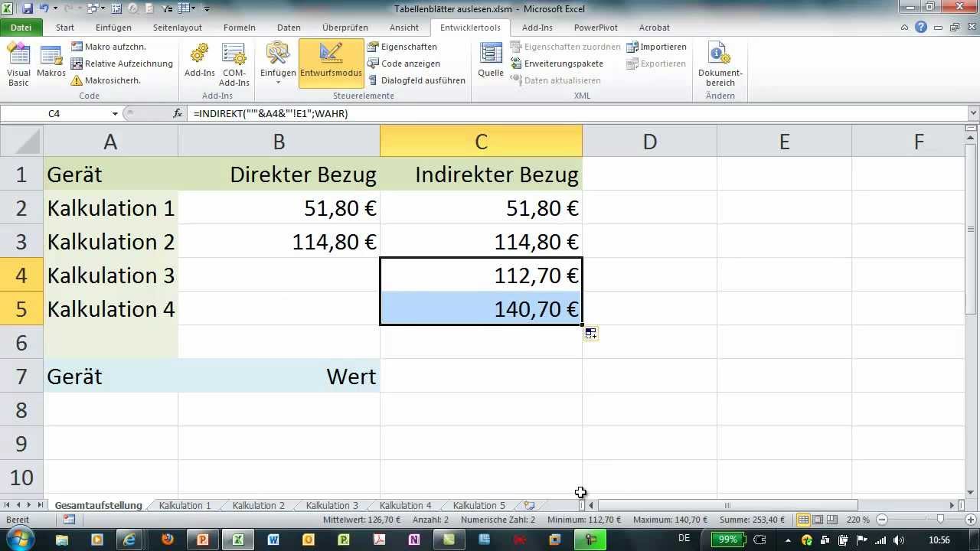
Task: Click into the formula bar
Action: tap(578, 113)
